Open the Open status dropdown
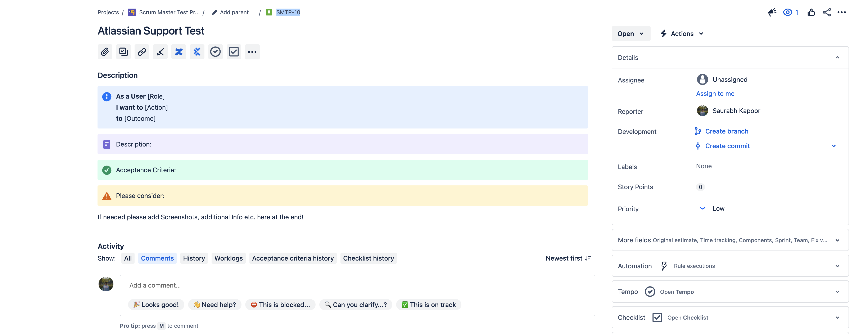The height and width of the screenshot is (334, 868). tap(630, 34)
